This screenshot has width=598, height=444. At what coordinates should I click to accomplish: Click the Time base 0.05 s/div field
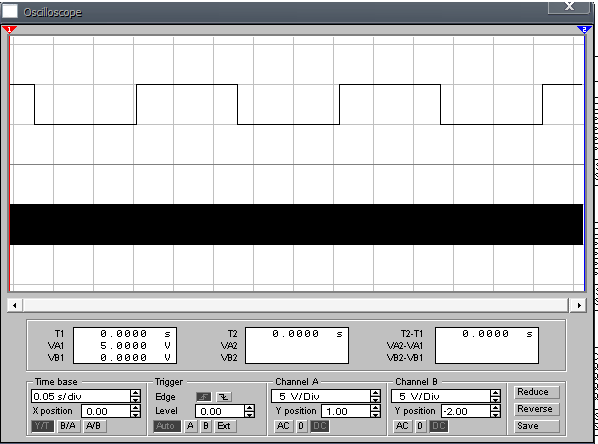click(x=80, y=396)
